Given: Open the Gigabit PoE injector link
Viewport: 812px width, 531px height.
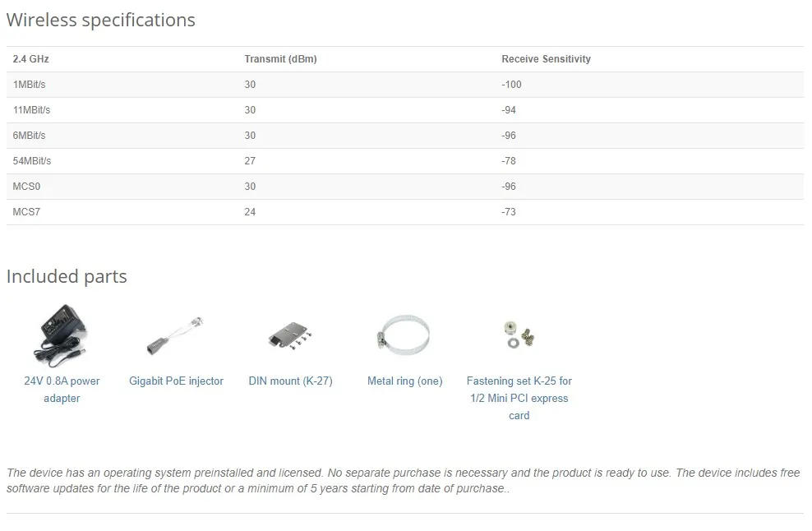Looking at the screenshot, I should [x=176, y=381].
